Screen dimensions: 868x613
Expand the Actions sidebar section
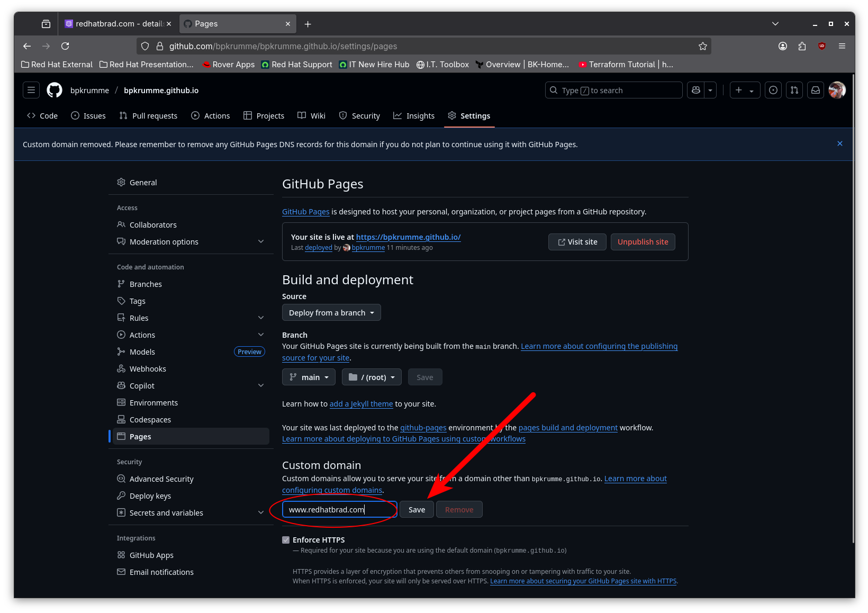coord(191,335)
